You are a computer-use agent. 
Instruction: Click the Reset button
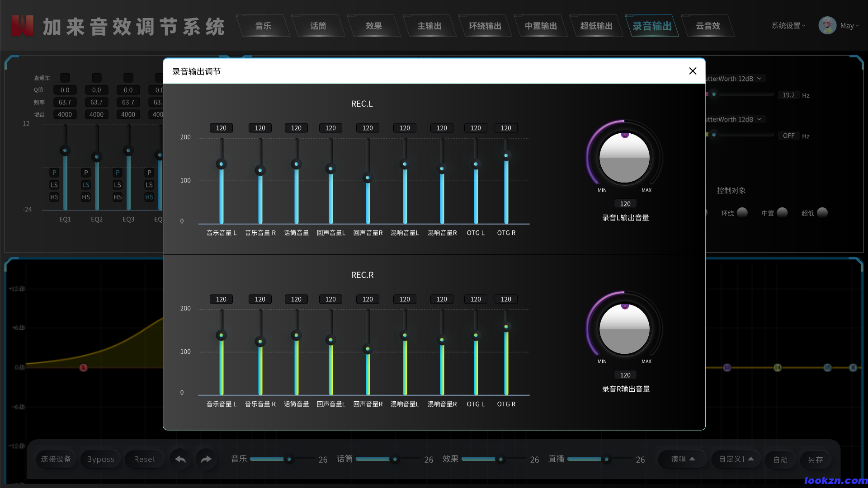click(145, 459)
